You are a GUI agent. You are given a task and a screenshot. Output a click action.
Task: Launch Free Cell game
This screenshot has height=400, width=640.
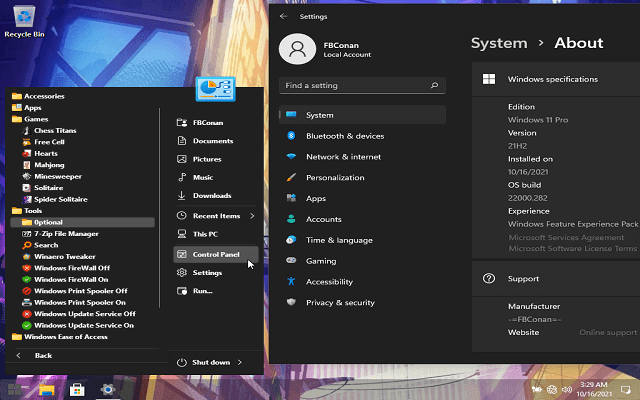click(44, 142)
